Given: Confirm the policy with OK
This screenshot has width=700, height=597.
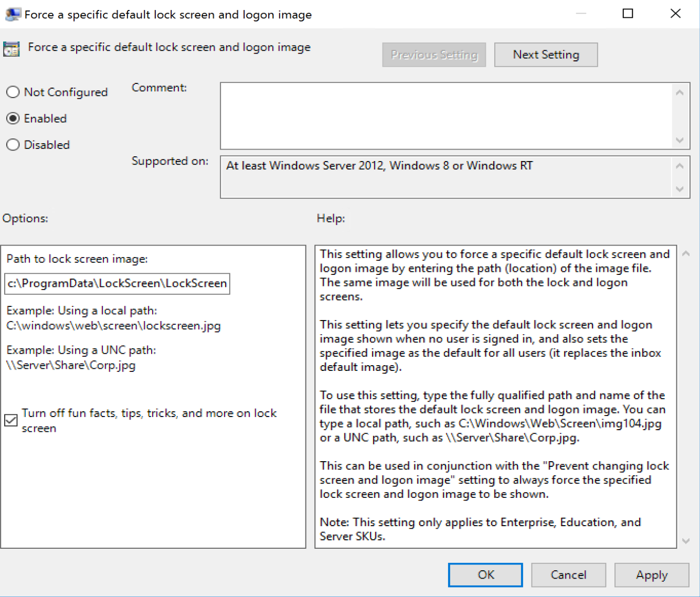Looking at the screenshot, I should [485, 575].
